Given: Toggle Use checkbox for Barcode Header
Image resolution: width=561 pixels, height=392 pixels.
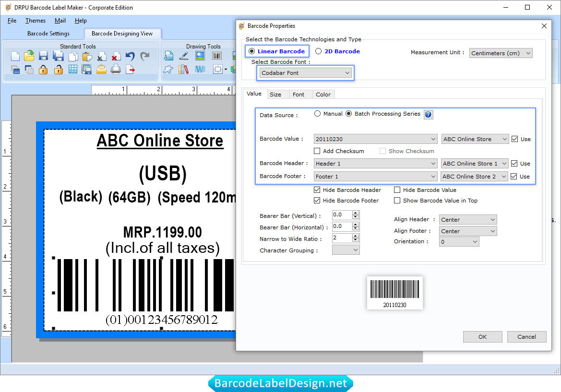Looking at the screenshot, I should pos(514,164).
